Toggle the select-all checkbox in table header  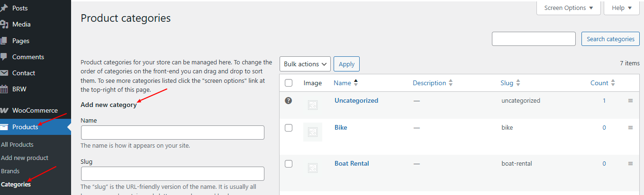[289, 83]
